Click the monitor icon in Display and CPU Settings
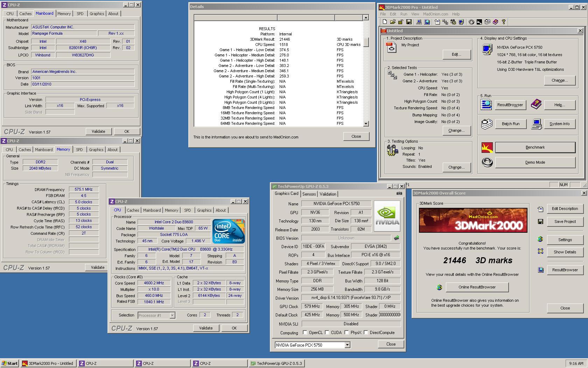 pos(487,49)
